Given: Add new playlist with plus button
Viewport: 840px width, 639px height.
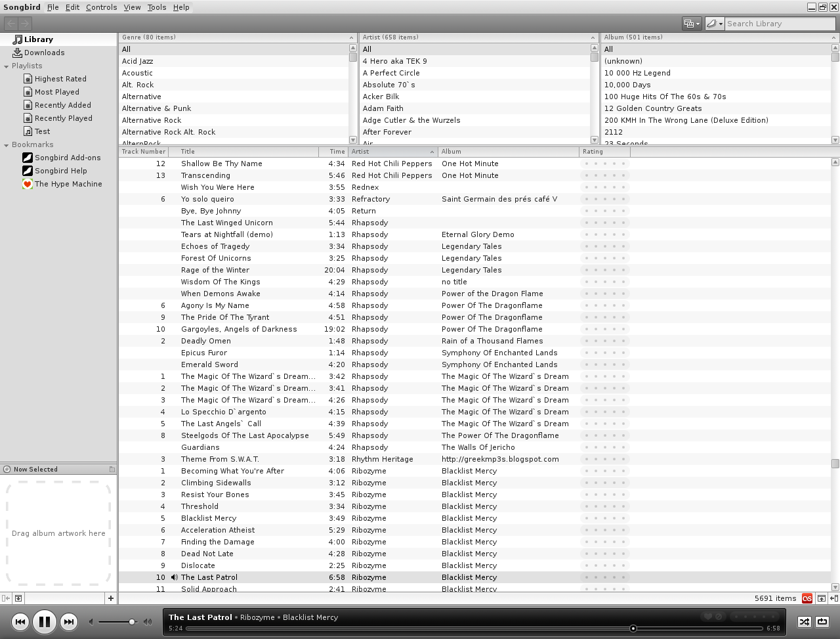Looking at the screenshot, I should click(x=111, y=598).
